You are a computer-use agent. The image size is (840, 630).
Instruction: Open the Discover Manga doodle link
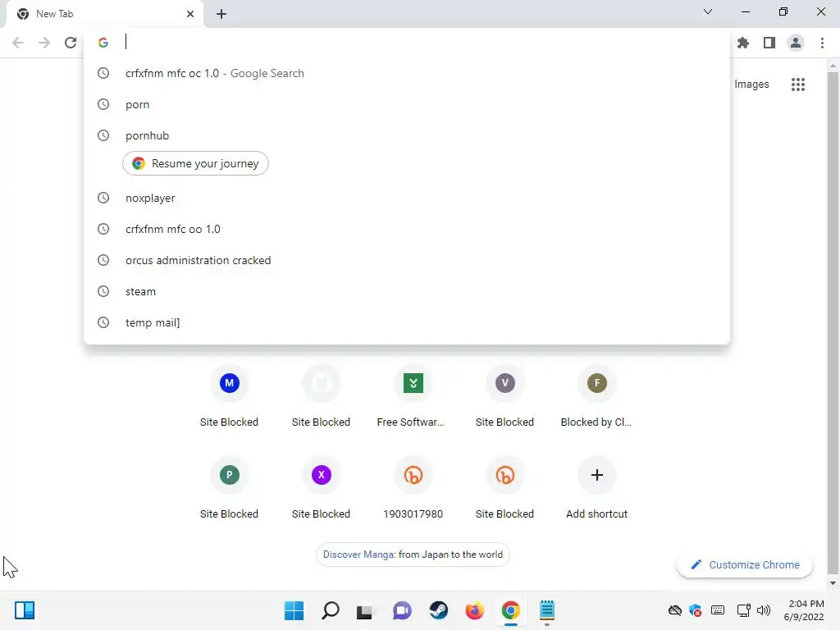tap(413, 555)
